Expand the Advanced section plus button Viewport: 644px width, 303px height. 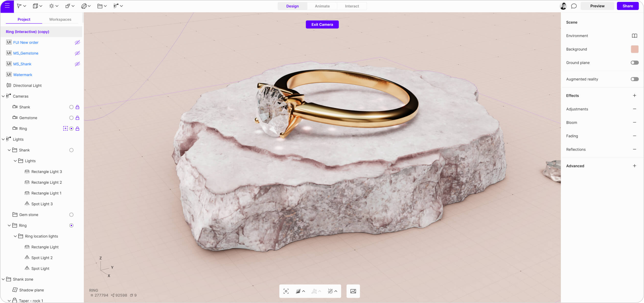(x=634, y=166)
